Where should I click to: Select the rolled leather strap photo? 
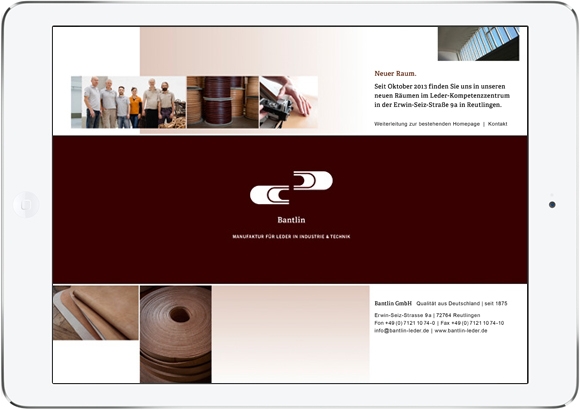[176, 334]
